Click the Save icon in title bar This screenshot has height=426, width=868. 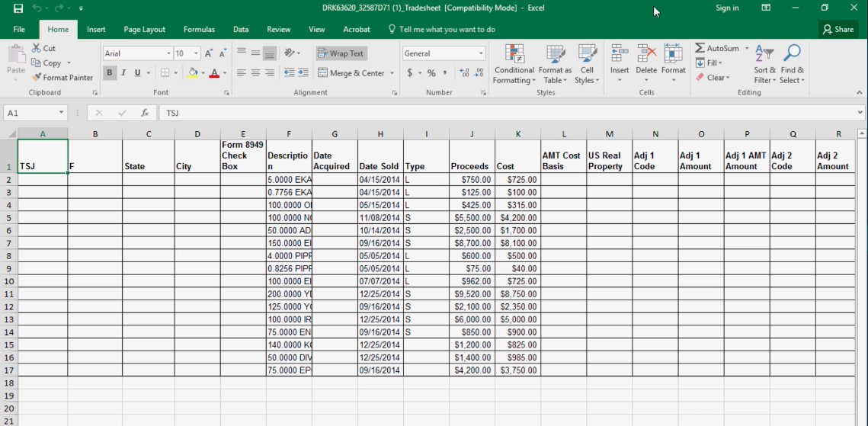(x=18, y=8)
